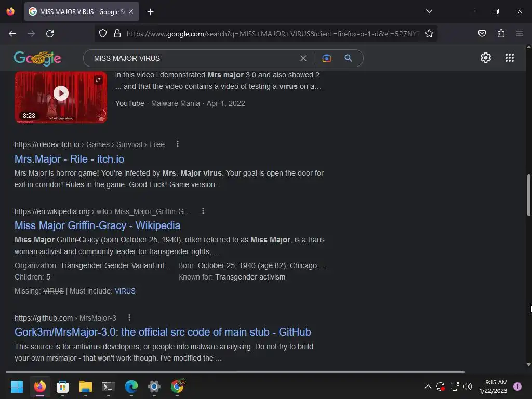The image size is (532, 399).
Task: Reload the current Google search page
Action: (x=50, y=34)
